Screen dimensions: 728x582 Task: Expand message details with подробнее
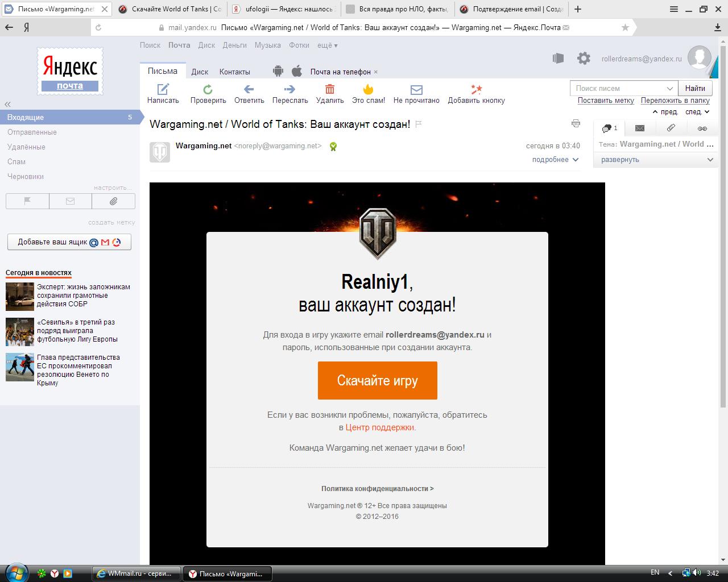click(x=555, y=160)
